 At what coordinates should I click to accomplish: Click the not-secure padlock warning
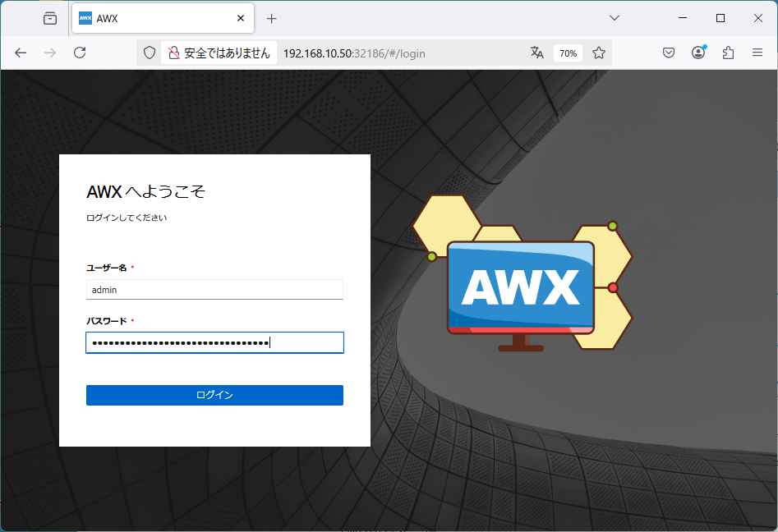point(219,53)
